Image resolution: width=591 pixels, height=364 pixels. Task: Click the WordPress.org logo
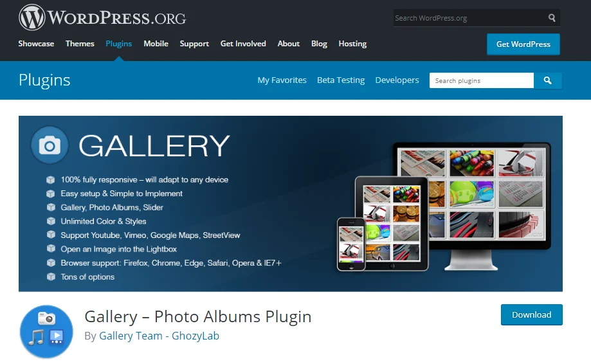tap(102, 17)
